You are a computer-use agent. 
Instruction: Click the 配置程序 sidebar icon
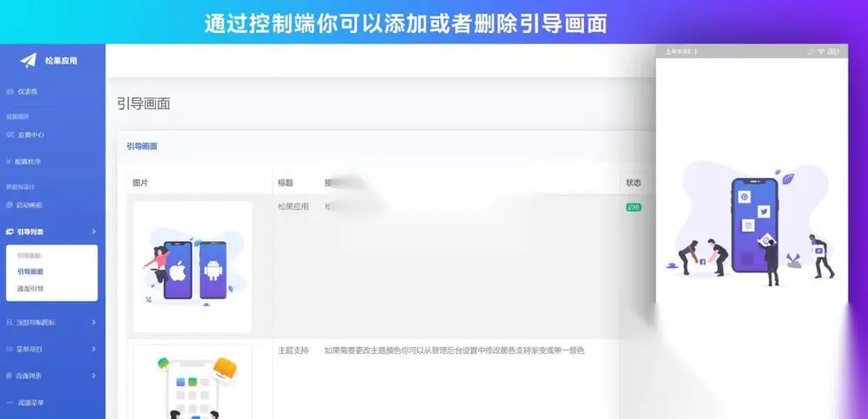click(9, 161)
